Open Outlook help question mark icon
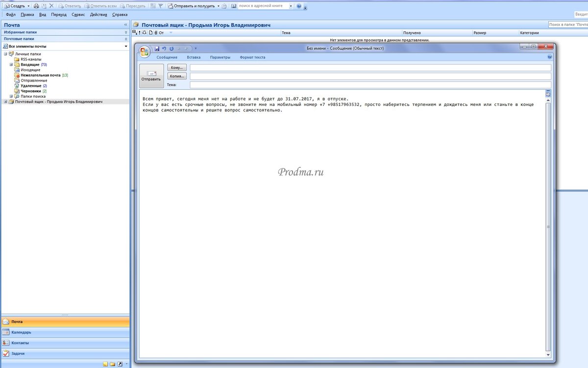The image size is (588, 368). 299,6
